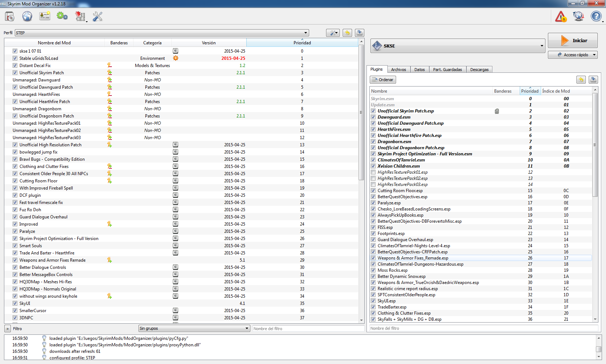Click the conflict flag icon for Distant Decal Fix
The height and width of the screenshot is (364, 606).
(x=109, y=65)
